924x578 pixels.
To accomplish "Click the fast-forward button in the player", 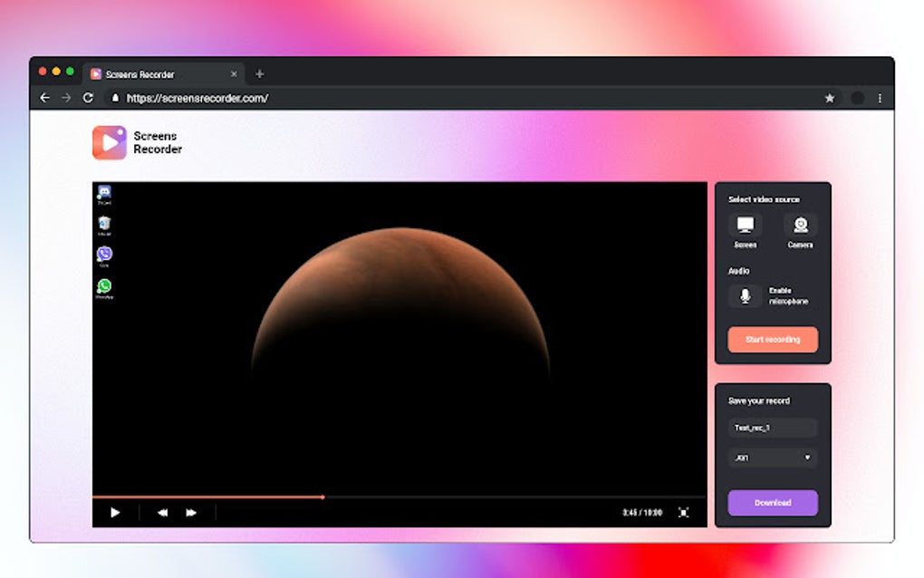I will coord(191,513).
